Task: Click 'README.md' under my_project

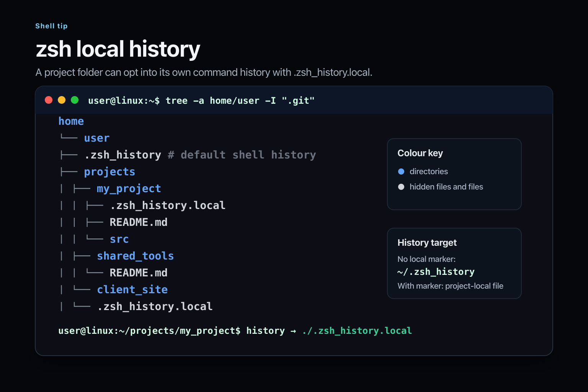Action: click(x=139, y=222)
